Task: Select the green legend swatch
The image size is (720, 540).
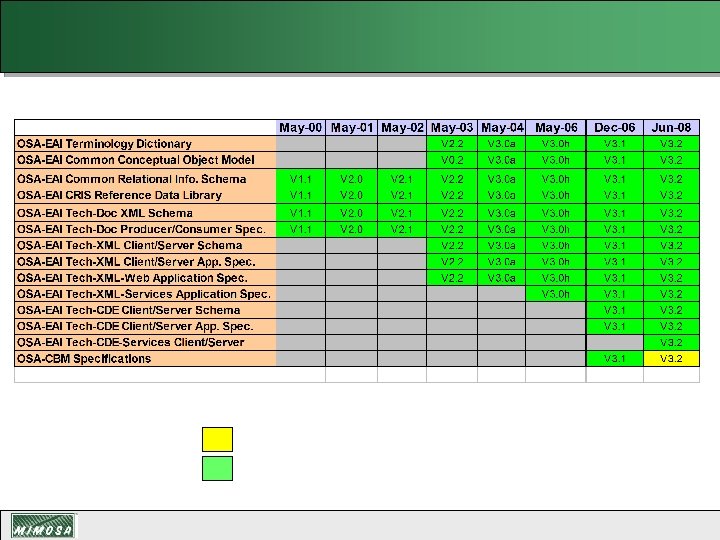Action: pyautogui.click(x=217, y=468)
